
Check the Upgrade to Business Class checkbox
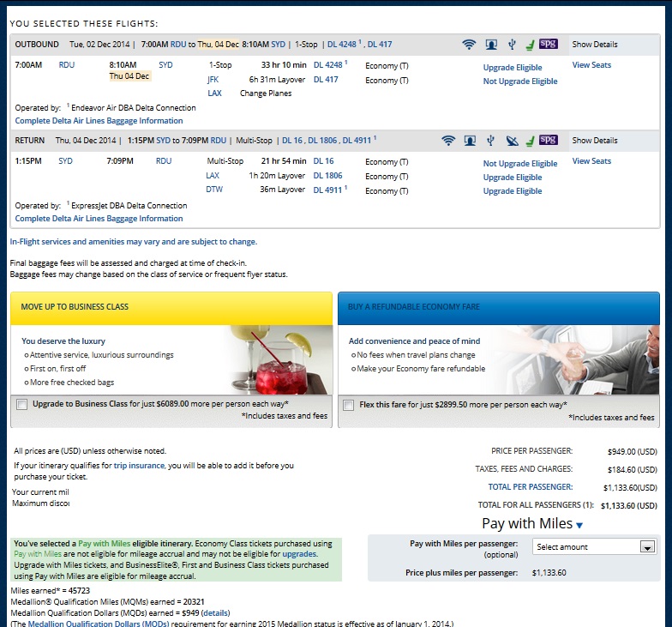click(x=21, y=403)
